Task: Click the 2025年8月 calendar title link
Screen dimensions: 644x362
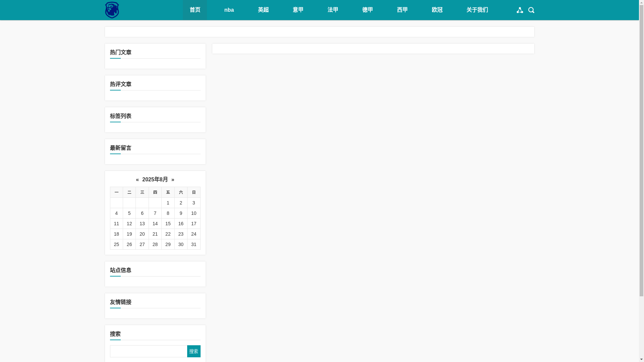Action: pos(155,180)
